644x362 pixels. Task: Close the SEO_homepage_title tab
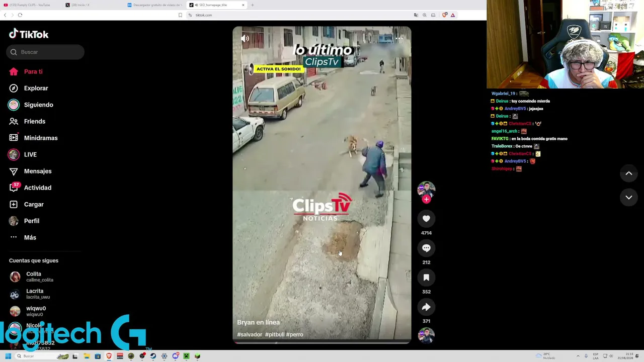[243, 5]
